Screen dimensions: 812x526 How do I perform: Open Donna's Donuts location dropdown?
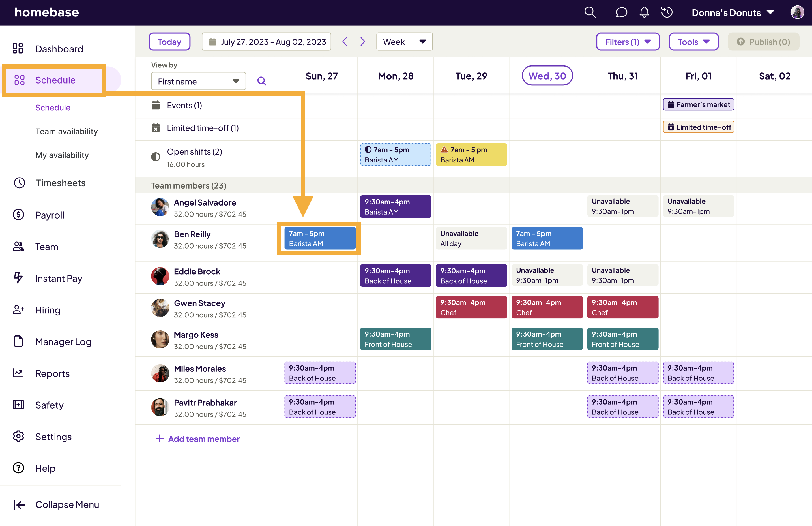point(732,13)
